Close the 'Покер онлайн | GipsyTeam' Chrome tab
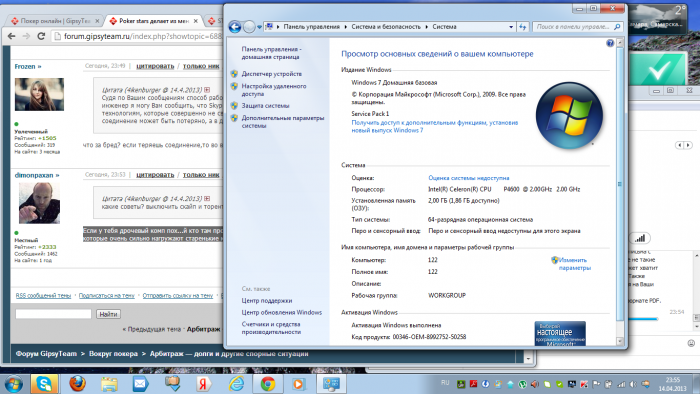700x394 pixels. (x=97, y=21)
